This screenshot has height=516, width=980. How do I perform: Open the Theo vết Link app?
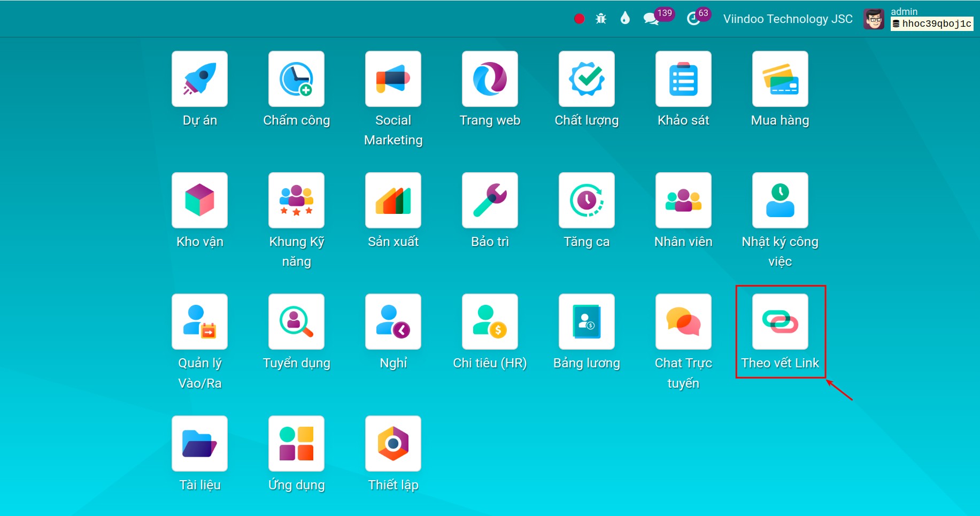click(x=780, y=322)
